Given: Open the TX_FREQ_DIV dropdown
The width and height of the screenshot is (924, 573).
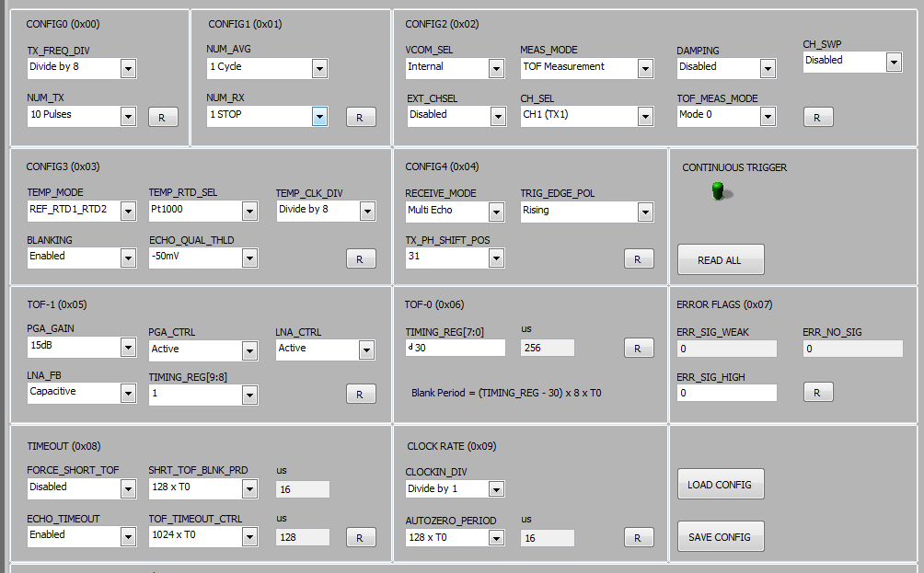Looking at the screenshot, I should click(x=127, y=68).
